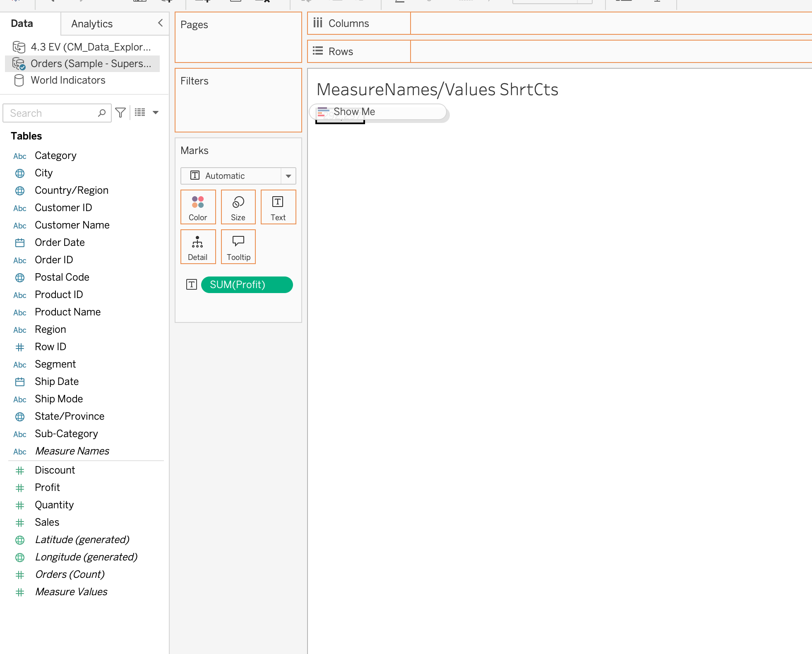Click the Text mark card
Viewport: 812px width, 654px height.
pos(278,207)
